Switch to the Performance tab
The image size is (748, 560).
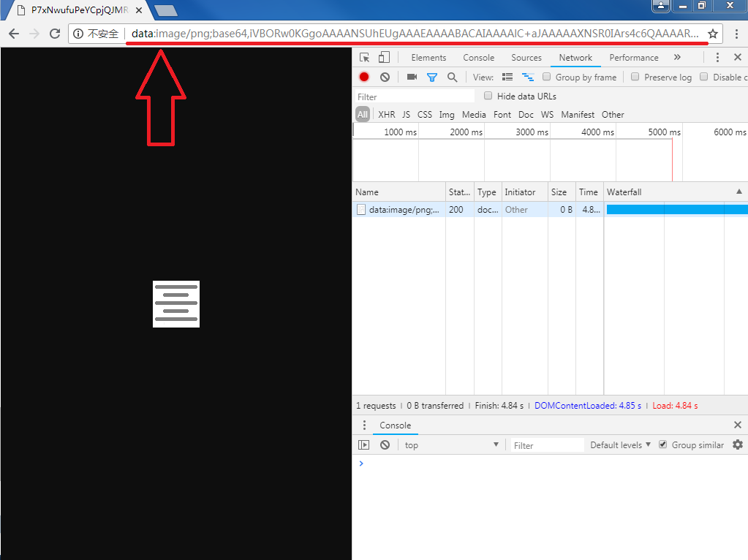pos(634,58)
